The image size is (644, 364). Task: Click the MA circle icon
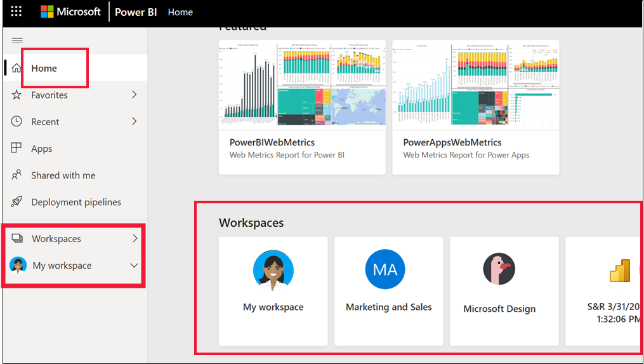click(x=385, y=269)
